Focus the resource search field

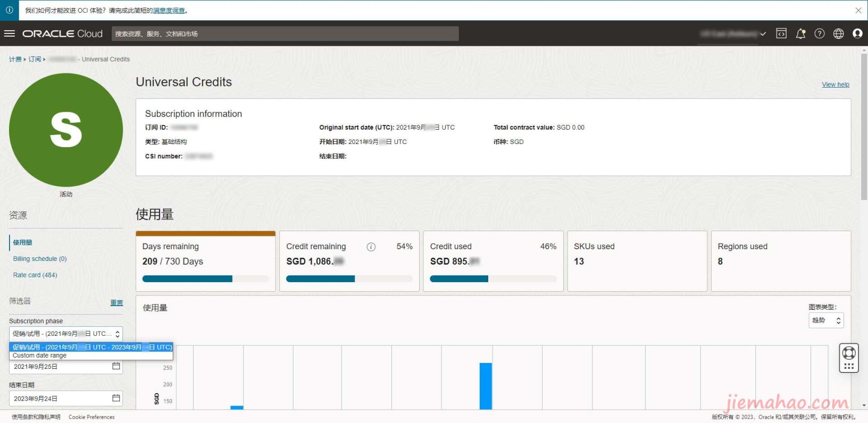point(285,33)
